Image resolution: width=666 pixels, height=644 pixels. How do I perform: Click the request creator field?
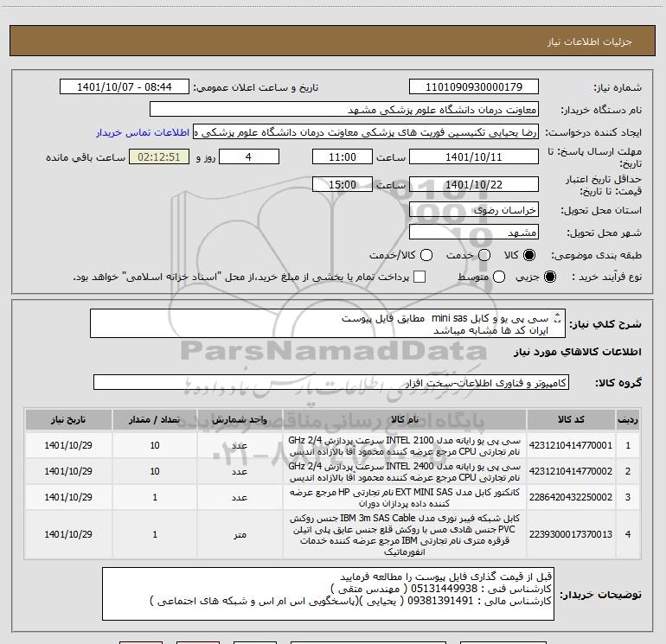point(366,132)
